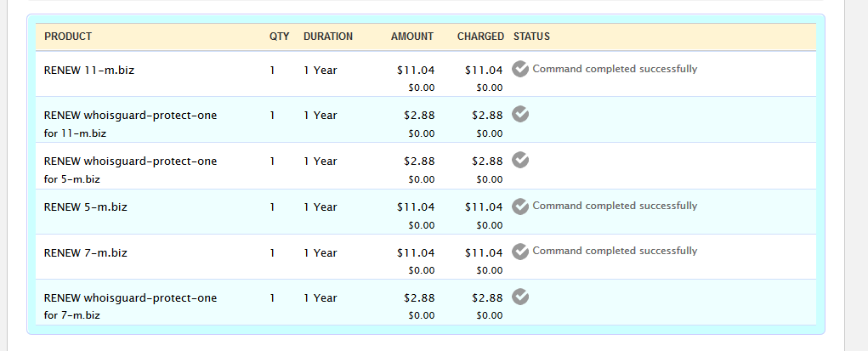Select the RENEW 5-m.biz product name
This screenshot has height=351, width=868.
[x=86, y=207]
